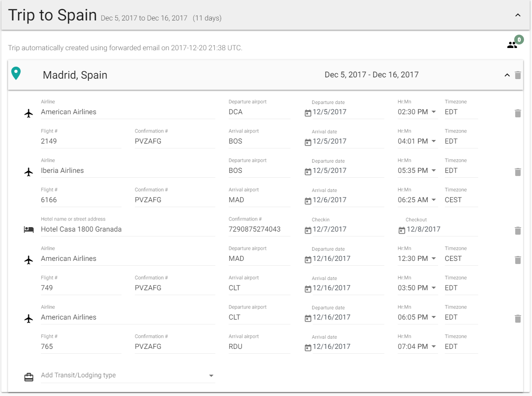Click the plane icon for flight 749
Image resolution: width=532 pixels, height=396 pixels.
click(x=29, y=260)
